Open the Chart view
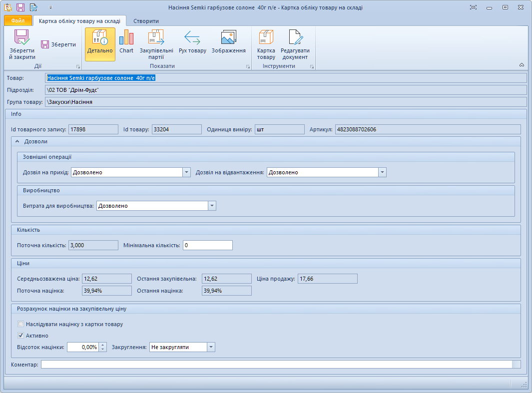532x393 pixels. click(x=126, y=44)
